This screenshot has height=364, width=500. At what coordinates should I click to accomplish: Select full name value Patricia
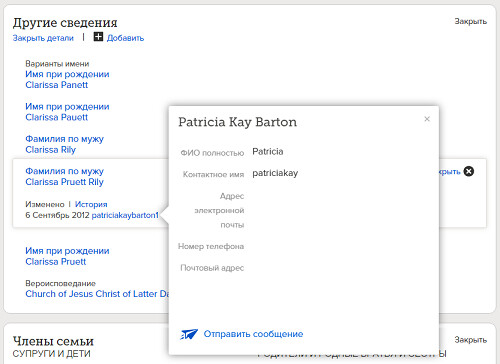(268, 152)
